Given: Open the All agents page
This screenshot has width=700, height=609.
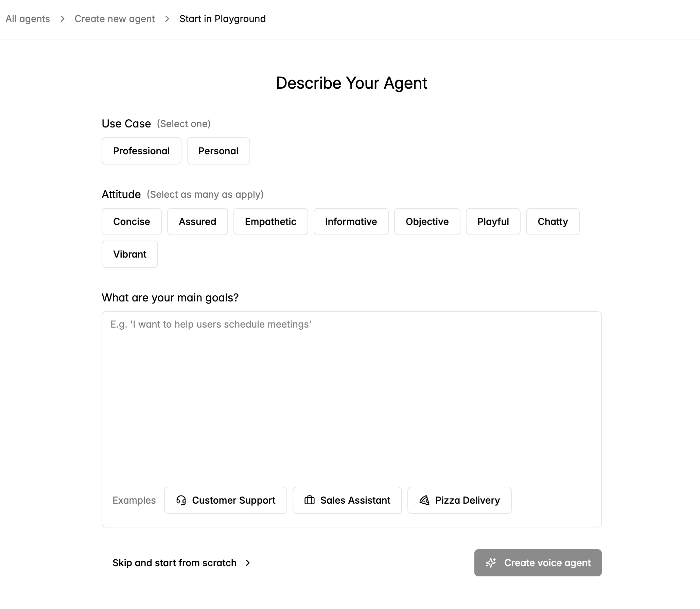Looking at the screenshot, I should click(27, 19).
